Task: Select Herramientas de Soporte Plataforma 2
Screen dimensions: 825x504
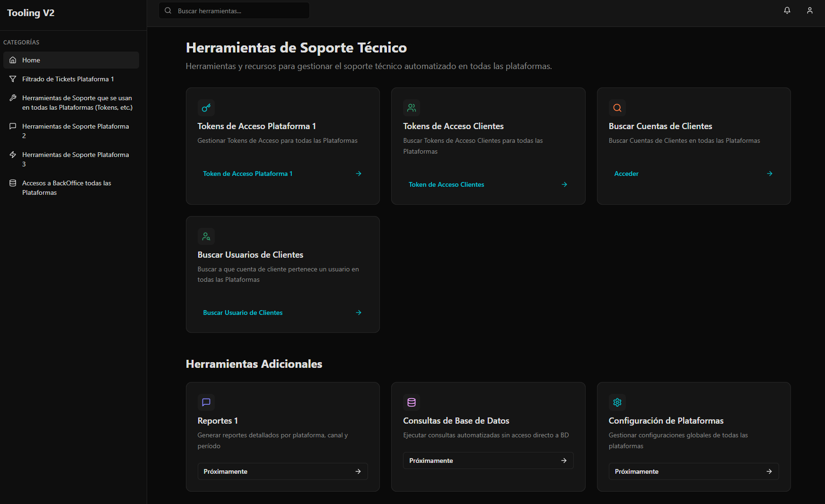Action: (75, 131)
